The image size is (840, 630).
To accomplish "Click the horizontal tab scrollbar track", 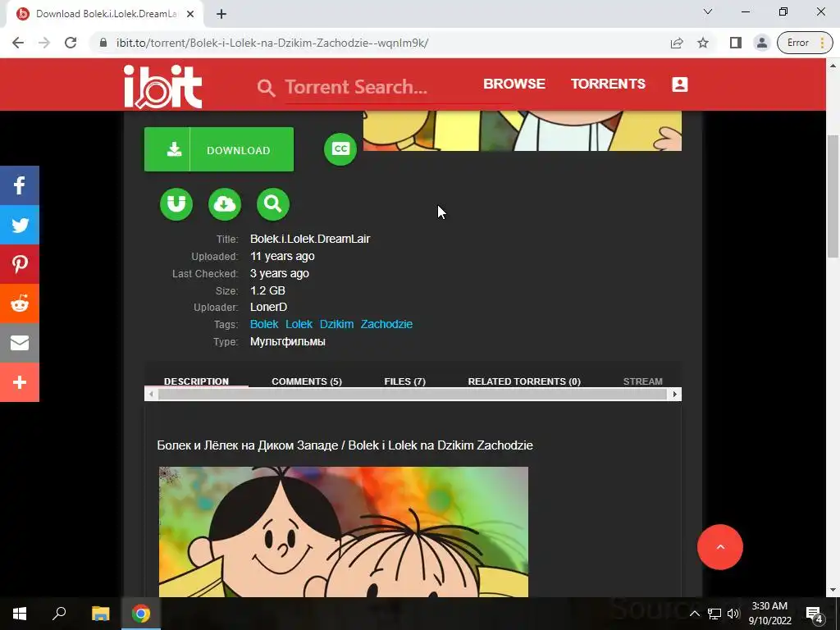I will tap(413, 395).
